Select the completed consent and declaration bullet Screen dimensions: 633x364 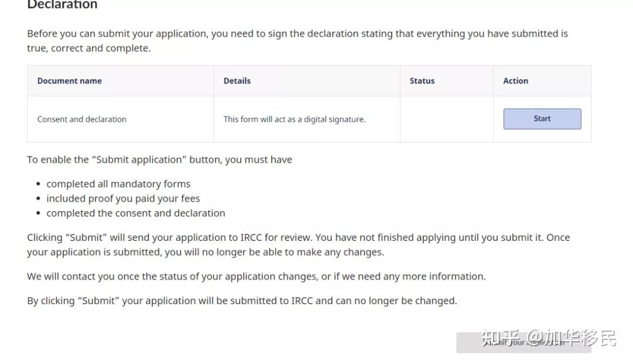pyautogui.click(x=135, y=213)
